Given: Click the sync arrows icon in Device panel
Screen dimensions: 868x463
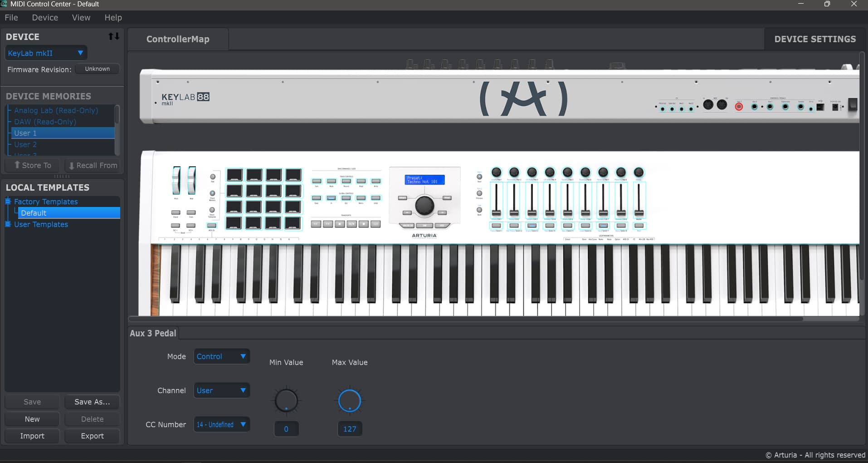Looking at the screenshot, I should click(114, 36).
